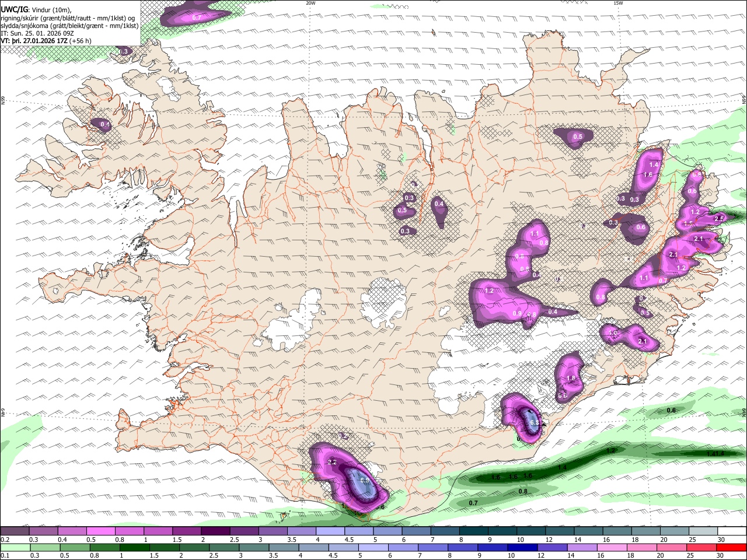Click the 'IT: Sun. 25. 01. 2026 09Z' line
Viewport: 747px width, 560px height.
click(x=37, y=33)
